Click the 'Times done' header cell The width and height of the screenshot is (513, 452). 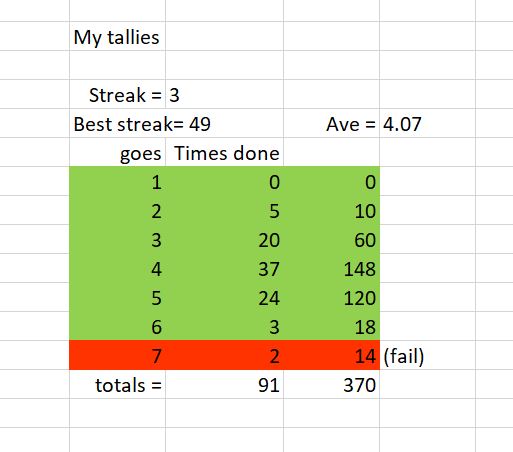tap(224, 152)
